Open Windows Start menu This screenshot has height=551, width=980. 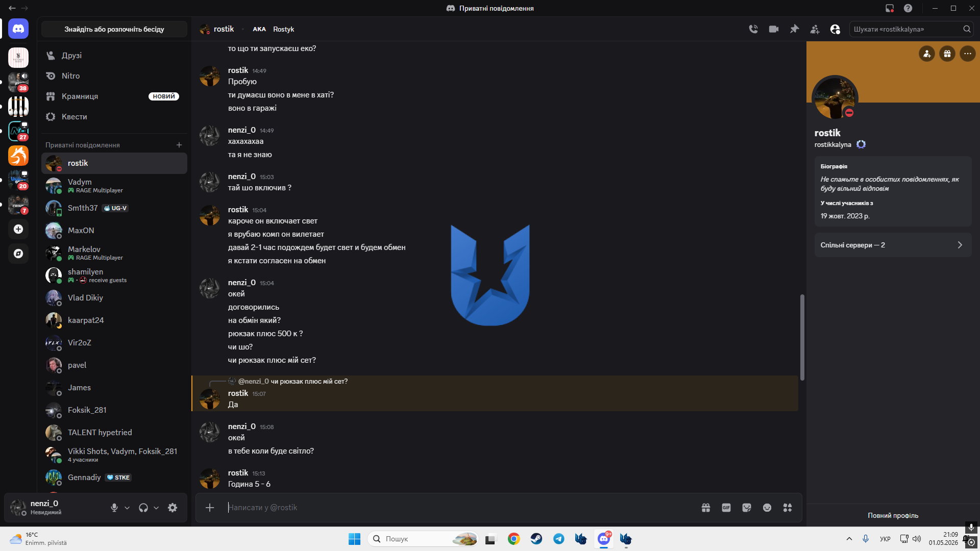coord(354,539)
